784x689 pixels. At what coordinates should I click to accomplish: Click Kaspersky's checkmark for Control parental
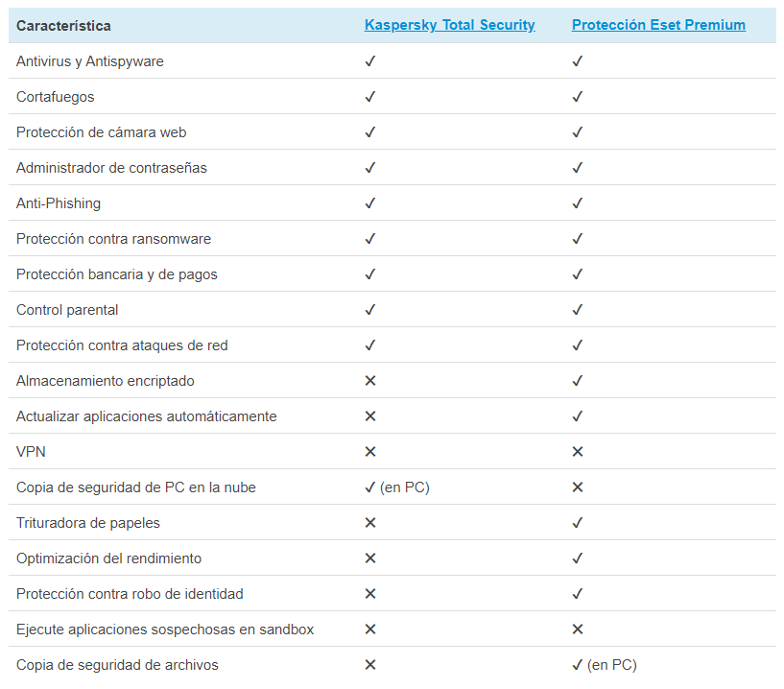[x=370, y=310]
